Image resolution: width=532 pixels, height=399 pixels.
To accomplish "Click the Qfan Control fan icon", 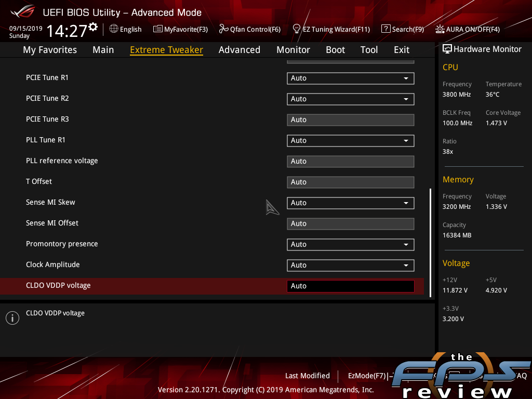I will [223, 29].
